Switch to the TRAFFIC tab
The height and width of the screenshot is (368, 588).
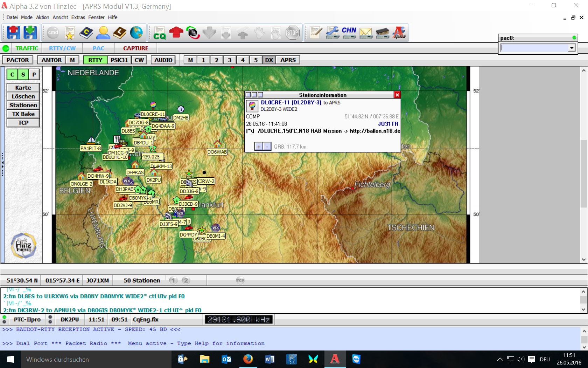click(27, 48)
